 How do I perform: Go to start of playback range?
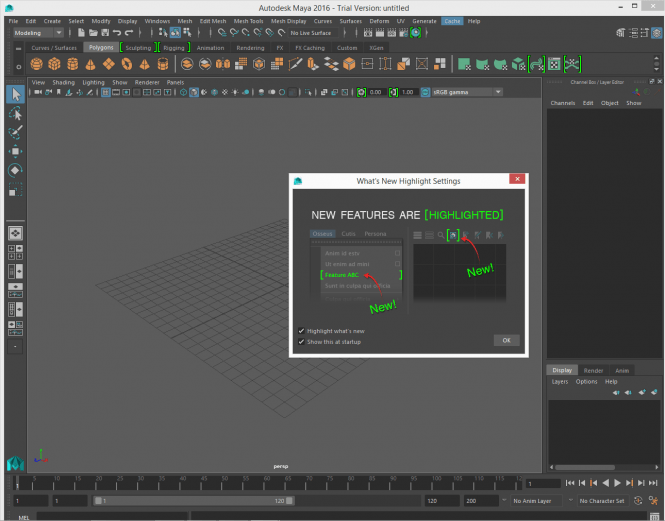[570, 483]
